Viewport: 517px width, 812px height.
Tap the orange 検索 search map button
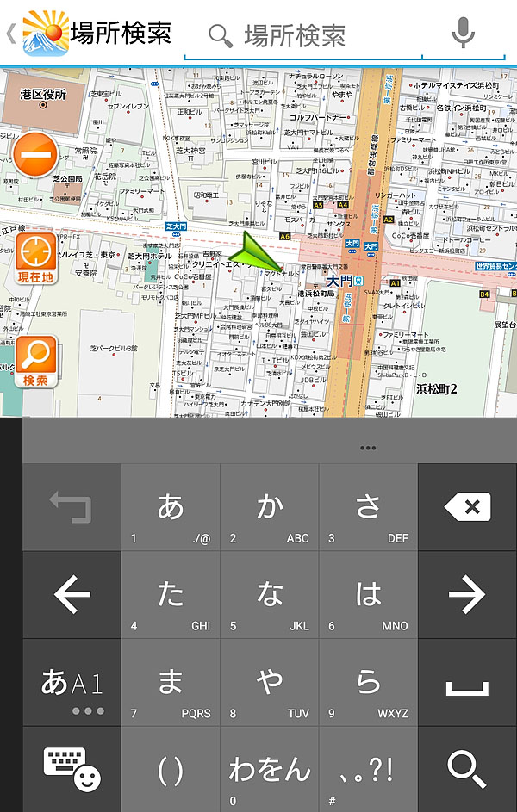pyautogui.click(x=35, y=361)
